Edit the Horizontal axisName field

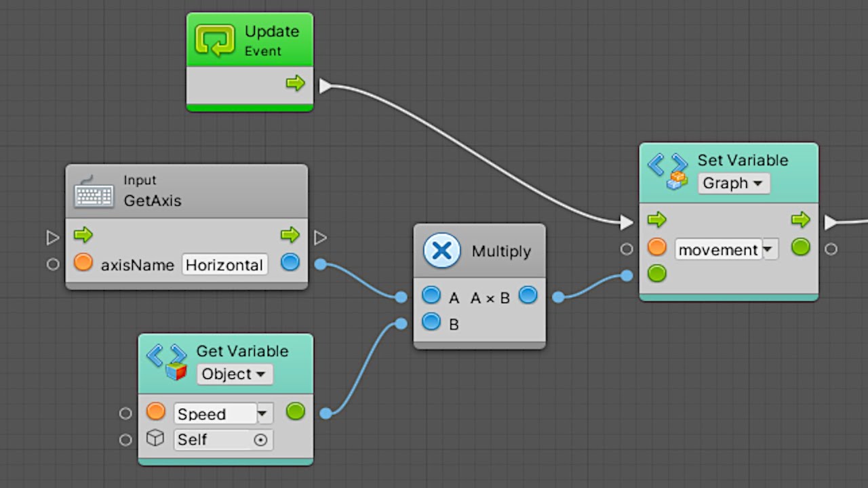(224, 265)
